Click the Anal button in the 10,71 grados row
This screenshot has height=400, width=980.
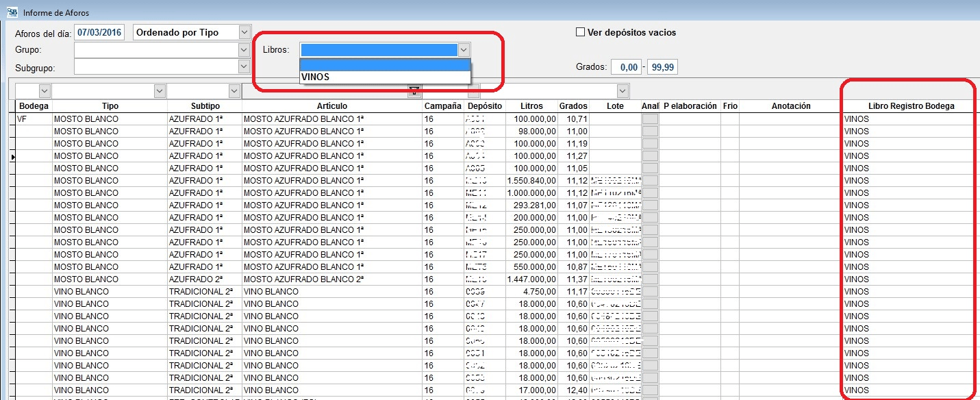coord(649,119)
